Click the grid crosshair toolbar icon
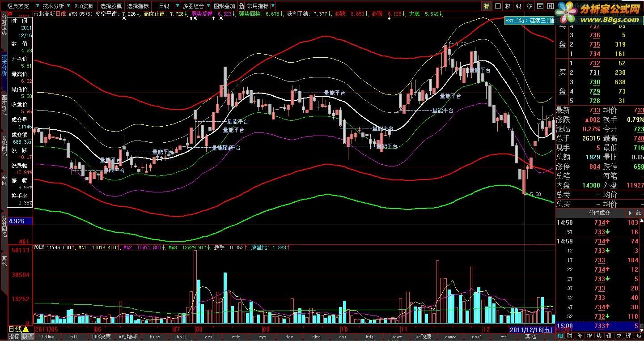644x341 pixels. (498, 6)
